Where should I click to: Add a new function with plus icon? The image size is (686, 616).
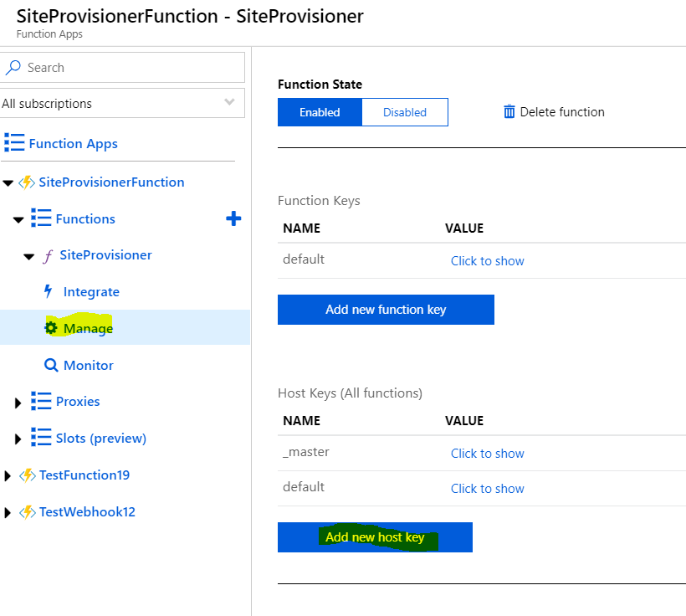[x=233, y=218]
